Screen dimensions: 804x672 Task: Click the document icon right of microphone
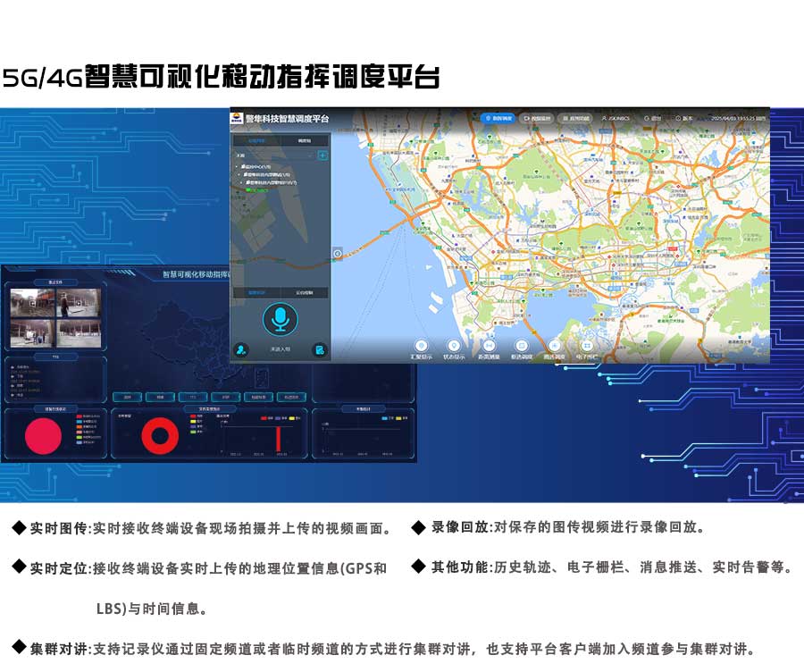tap(319, 349)
